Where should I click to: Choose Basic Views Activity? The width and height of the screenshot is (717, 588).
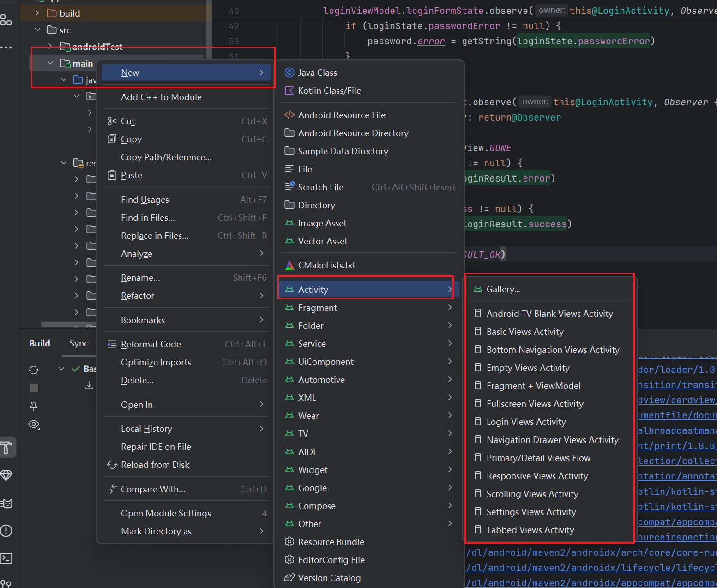[x=549, y=332]
